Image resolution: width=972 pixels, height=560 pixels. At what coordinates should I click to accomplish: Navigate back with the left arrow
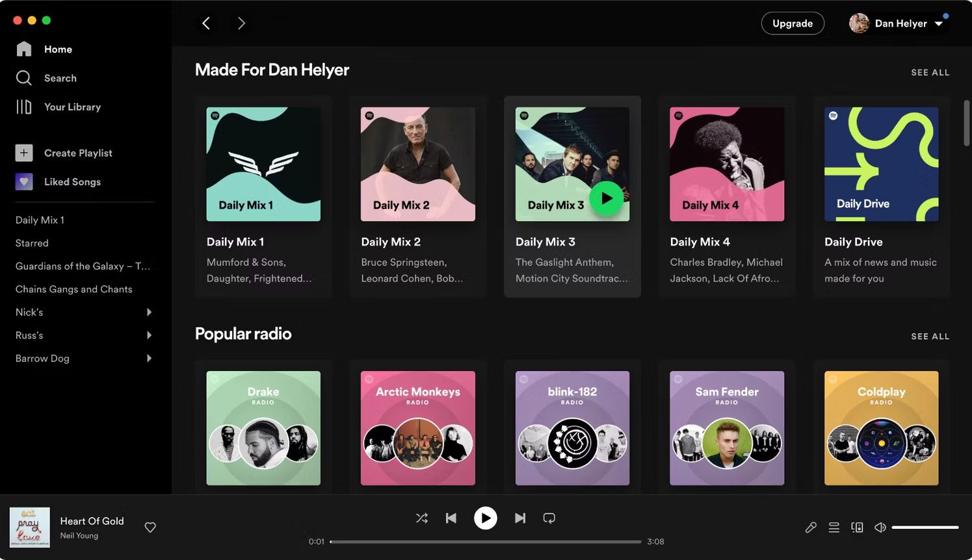pos(206,23)
